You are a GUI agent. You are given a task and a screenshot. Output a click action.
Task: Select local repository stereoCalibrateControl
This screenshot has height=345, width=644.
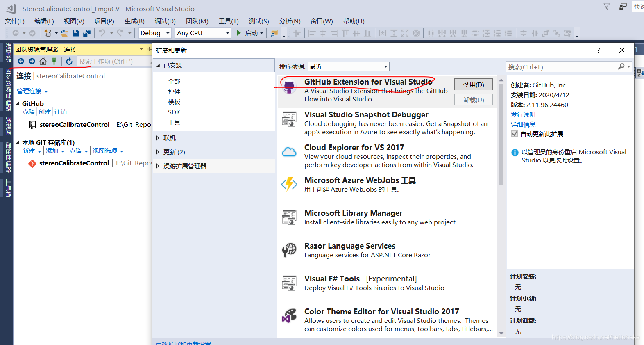(74, 163)
